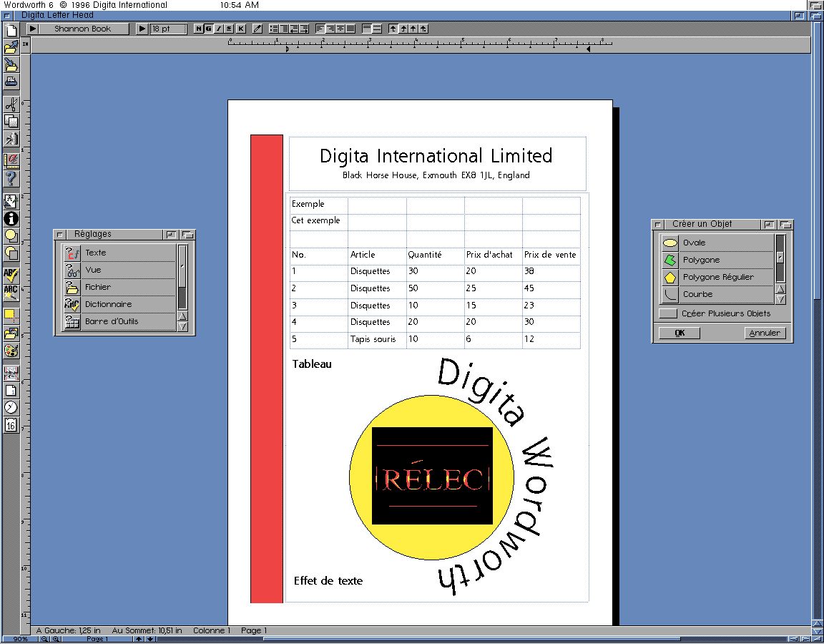The height and width of the screenshot is (644, 824).
Task: Select Fichier in Réglages list
Action: click(119, 287)
